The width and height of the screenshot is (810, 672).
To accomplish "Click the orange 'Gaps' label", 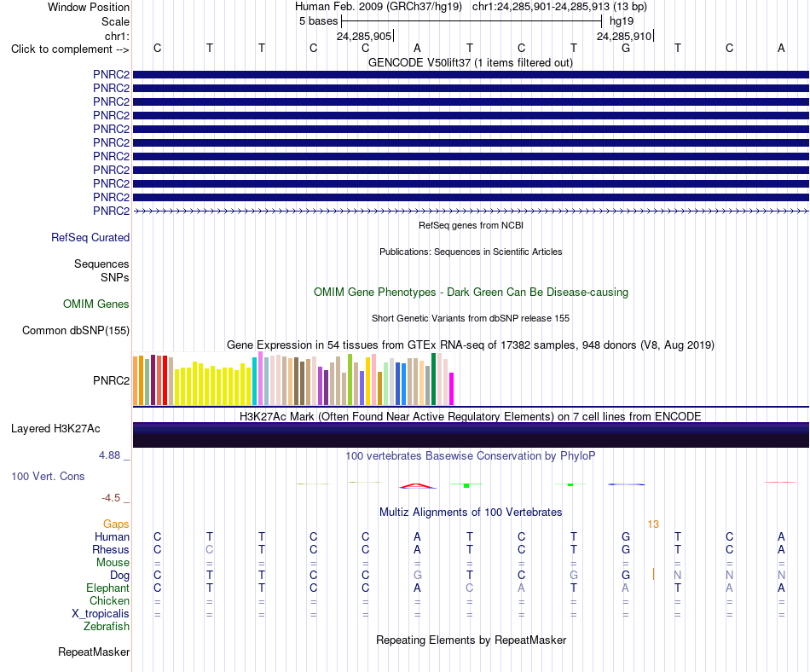I will click(x=116, y=524).
